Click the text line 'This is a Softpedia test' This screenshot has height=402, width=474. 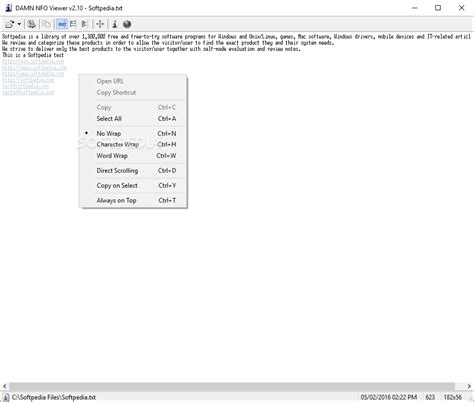coord(33,55)
